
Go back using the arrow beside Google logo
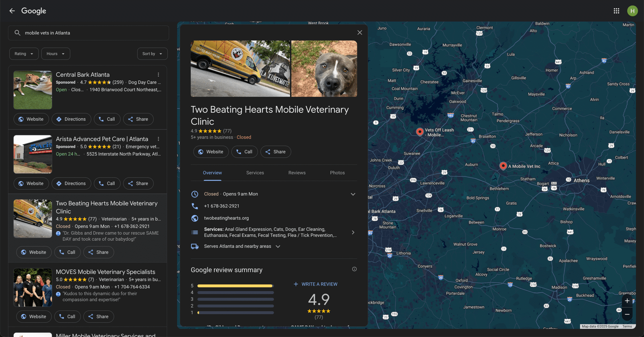coord(12,11)
